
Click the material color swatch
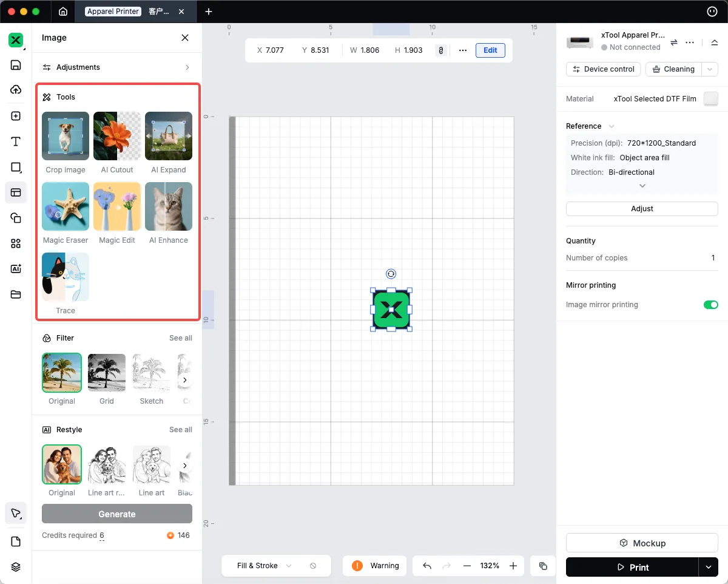(x=710, y=99)
